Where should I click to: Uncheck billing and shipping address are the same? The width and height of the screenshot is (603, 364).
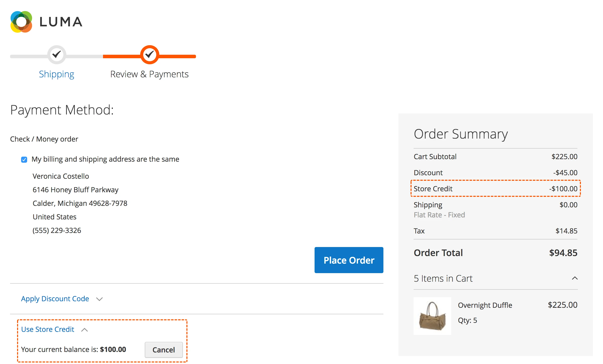coord(24,159)
